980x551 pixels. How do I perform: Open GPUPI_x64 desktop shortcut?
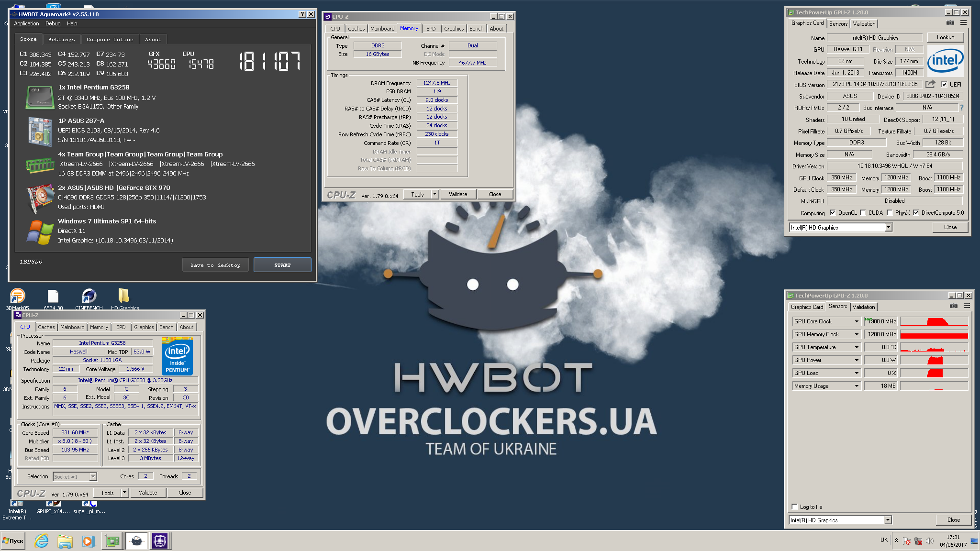[x=53, y=508]
